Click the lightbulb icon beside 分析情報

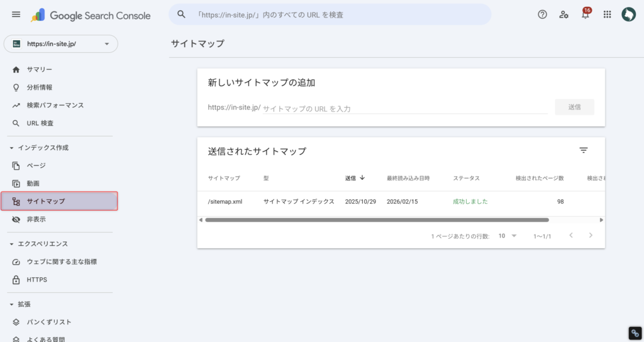(16, 87)
